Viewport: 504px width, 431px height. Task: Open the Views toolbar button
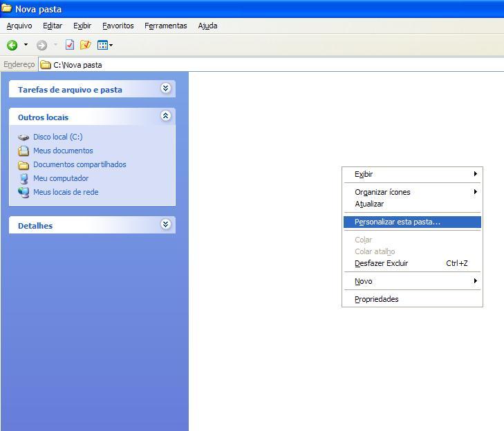(x=105, y=45)
